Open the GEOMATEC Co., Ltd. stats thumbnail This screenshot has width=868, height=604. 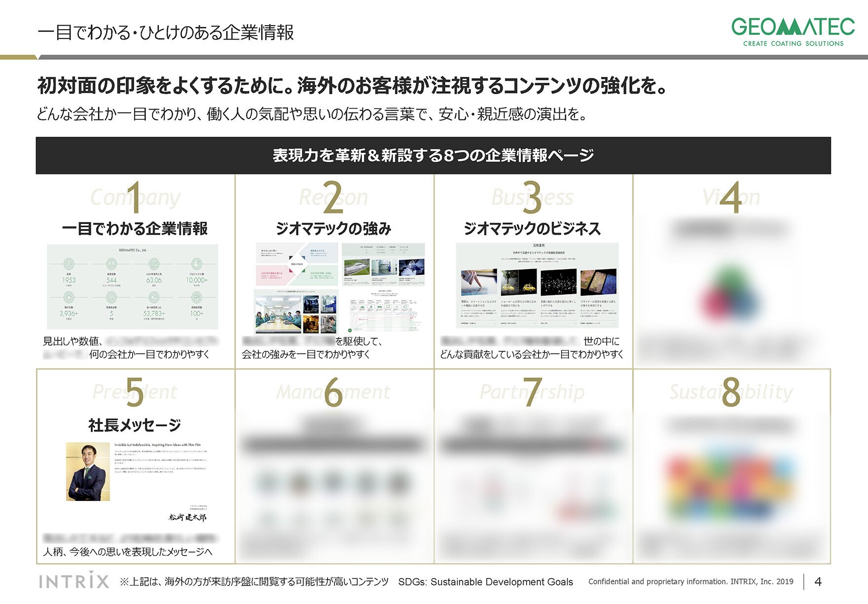(x=133, y=287)
